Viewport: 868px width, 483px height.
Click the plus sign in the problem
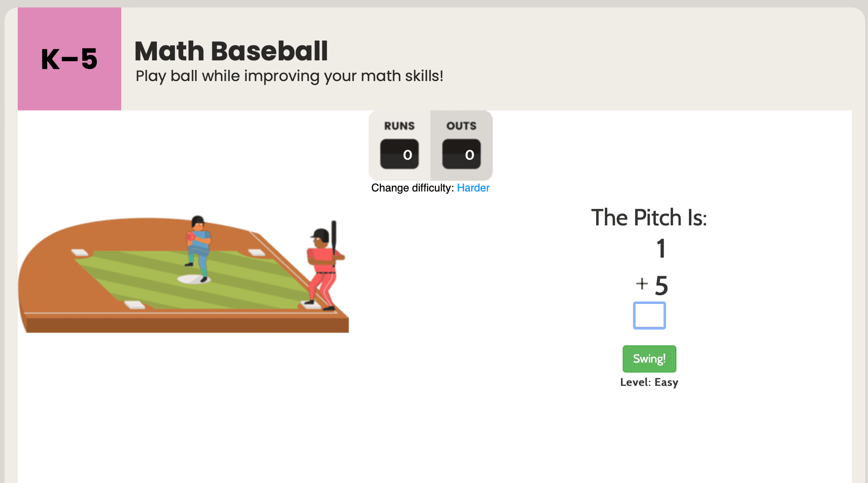pos(642,284)
